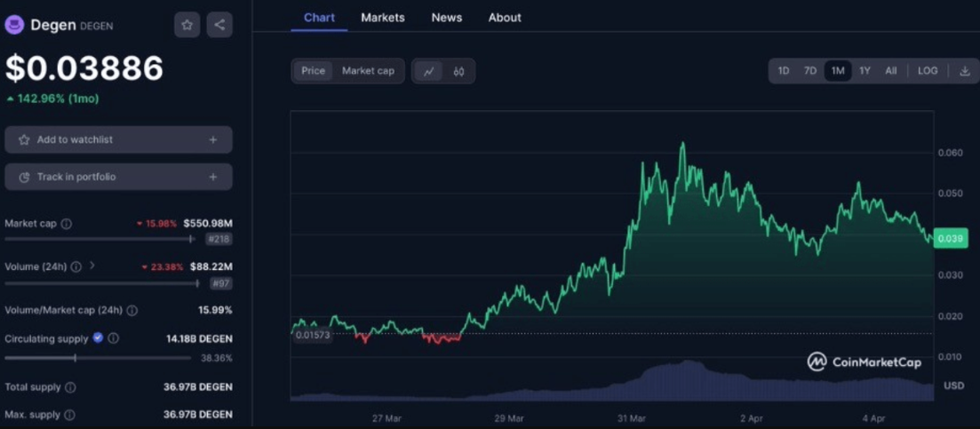Screen dimensions: 980x429
Task: Star Degen as a favorite
Action: (x=187, y=25)
